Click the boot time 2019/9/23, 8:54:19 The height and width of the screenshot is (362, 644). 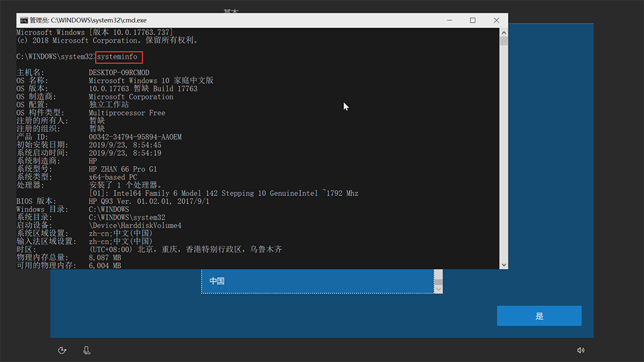pos(125,153)
